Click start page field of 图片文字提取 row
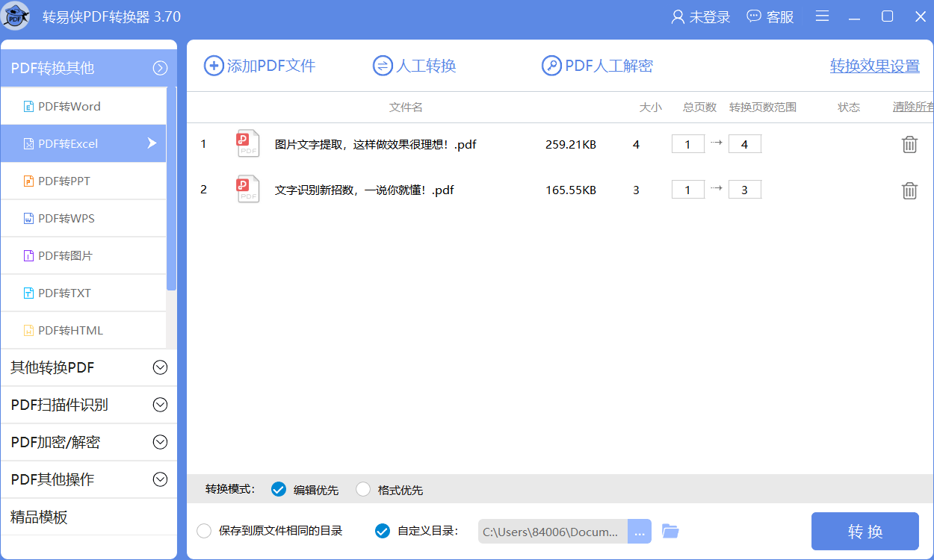Viewport: 934px width, 560px height. [688, 144]
